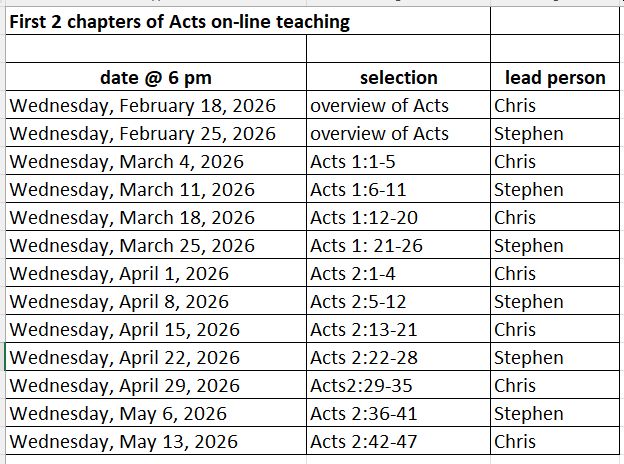Screen dimensions: 624x464
Task: Click the "date @ 6 pm" header cell
Action: 156,77
